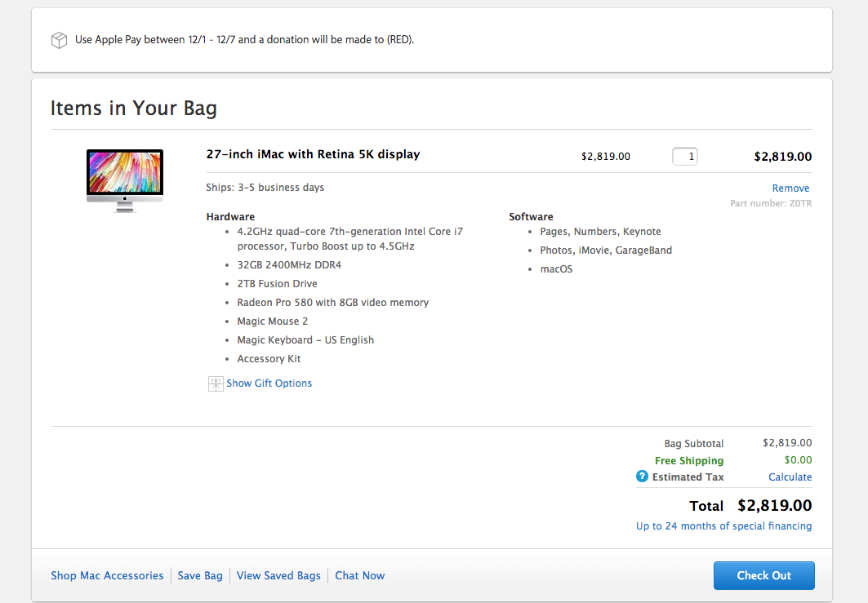Click the 'Items in Your Bag' heading
The image size is (868, 603).
[x=134, y=109]
